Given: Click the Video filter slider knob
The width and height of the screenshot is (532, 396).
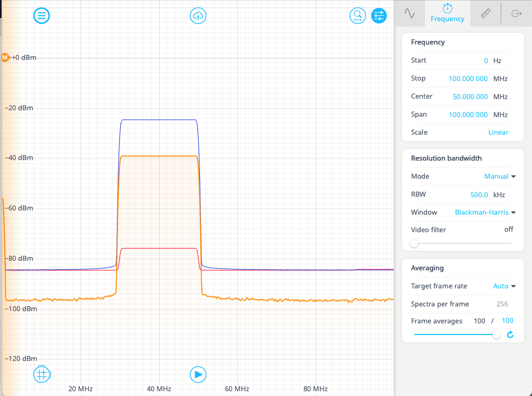Looking at the screenshot, I should coord(414,243).
